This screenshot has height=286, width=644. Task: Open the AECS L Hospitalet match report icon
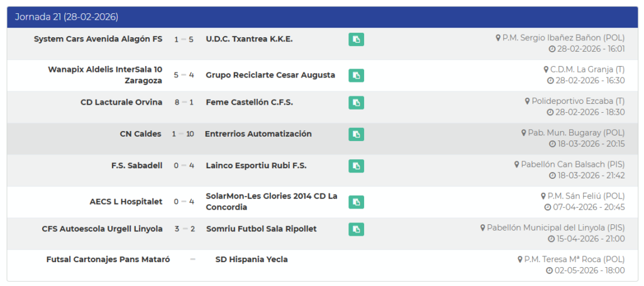tap(356, 202)
